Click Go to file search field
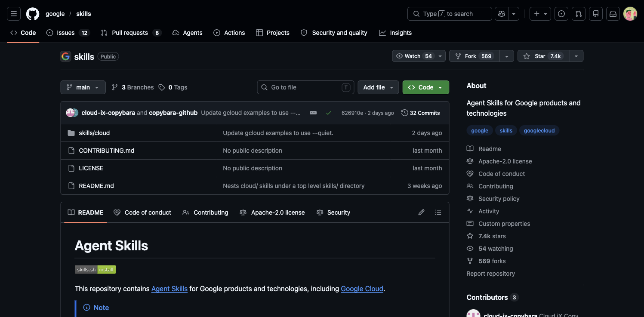The height and width of the screenshot is (317, 644). (x=305, y=87)
